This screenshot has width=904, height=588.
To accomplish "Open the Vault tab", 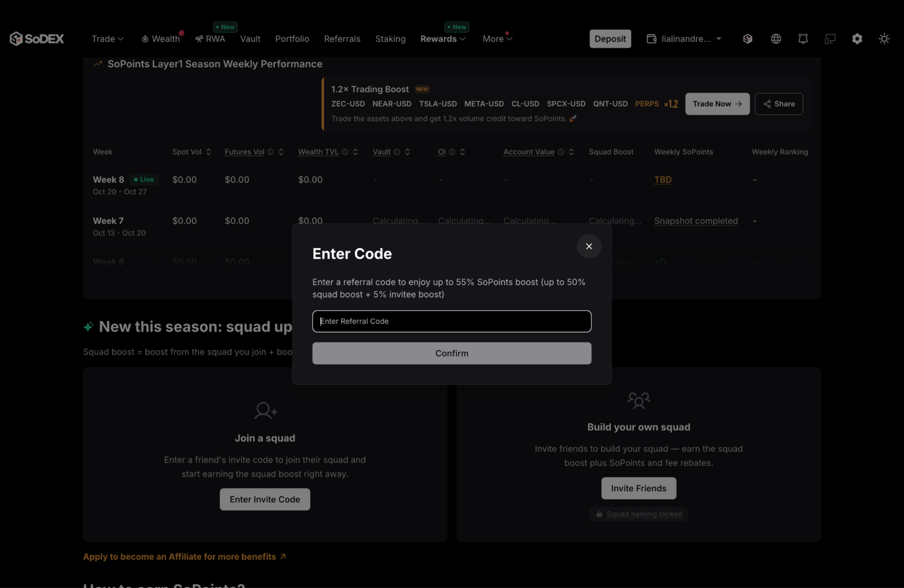I will (250, 38).
